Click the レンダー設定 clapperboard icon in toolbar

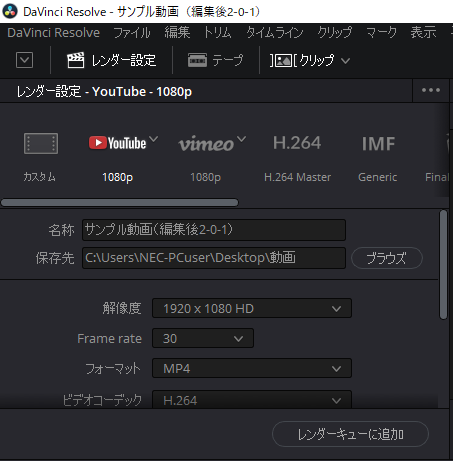[76, 60]
